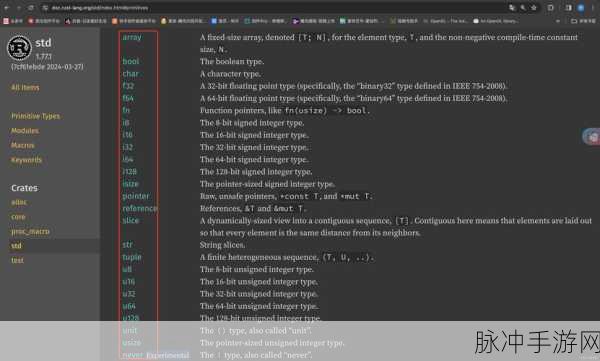Focus the browser address bar URL
The height and width of the screenshot is (361, 600).
click(100, 8)
